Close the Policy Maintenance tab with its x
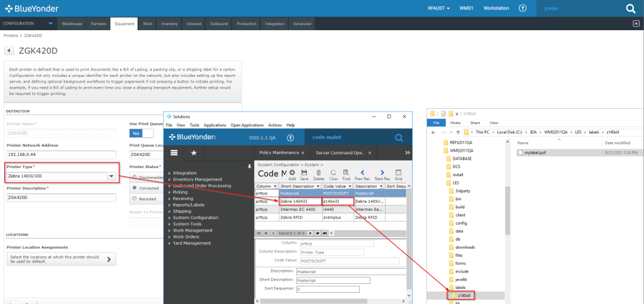 coord(303,153)
